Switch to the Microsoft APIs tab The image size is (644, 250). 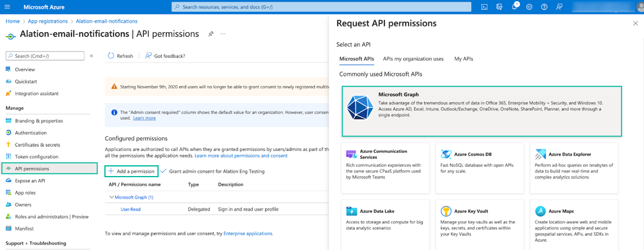(x=357, y=59)
